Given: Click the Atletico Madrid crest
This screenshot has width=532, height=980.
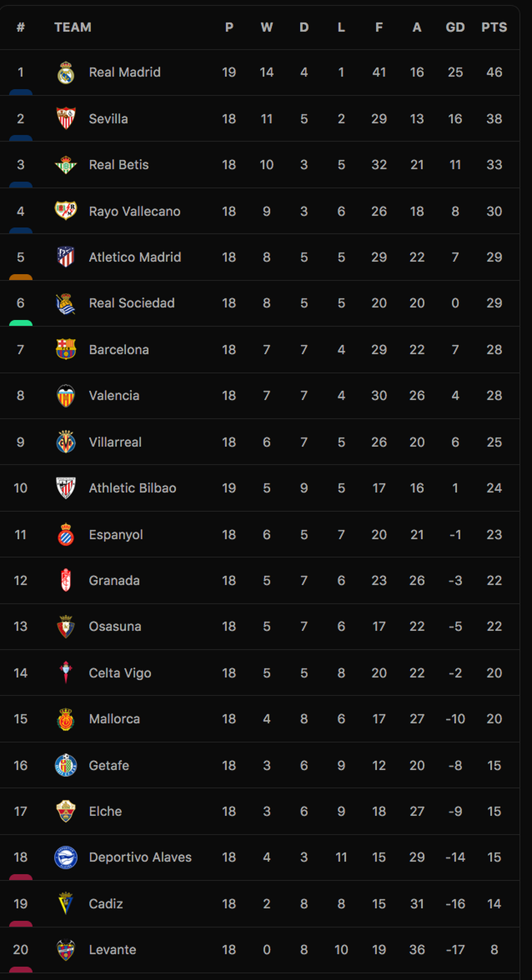Looking at the screenshot, I should pos(66,257).
